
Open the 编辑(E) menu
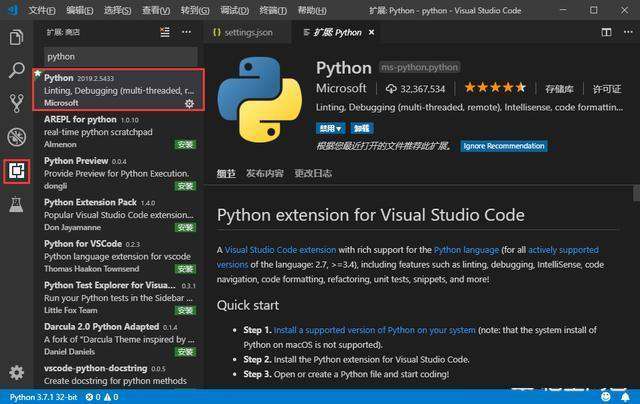[80, 10]
